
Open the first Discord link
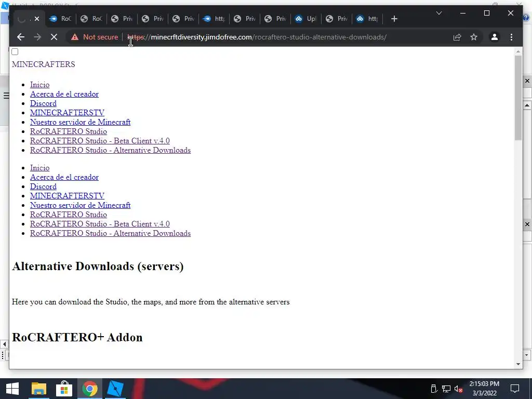click(x=44, y=103)
